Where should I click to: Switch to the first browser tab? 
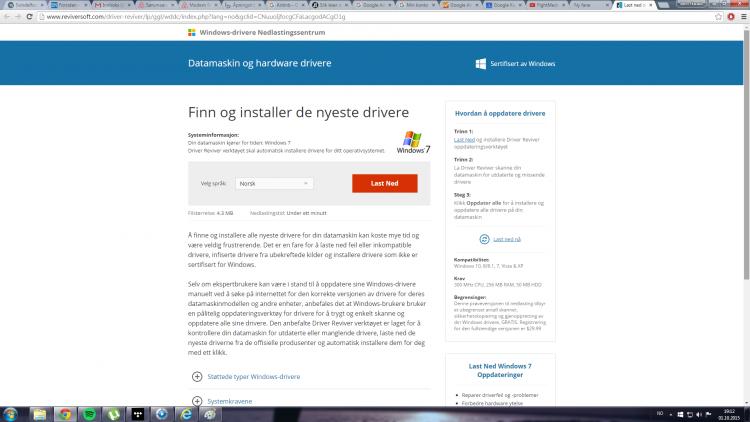pyautogui.click(x=24, y=5)
